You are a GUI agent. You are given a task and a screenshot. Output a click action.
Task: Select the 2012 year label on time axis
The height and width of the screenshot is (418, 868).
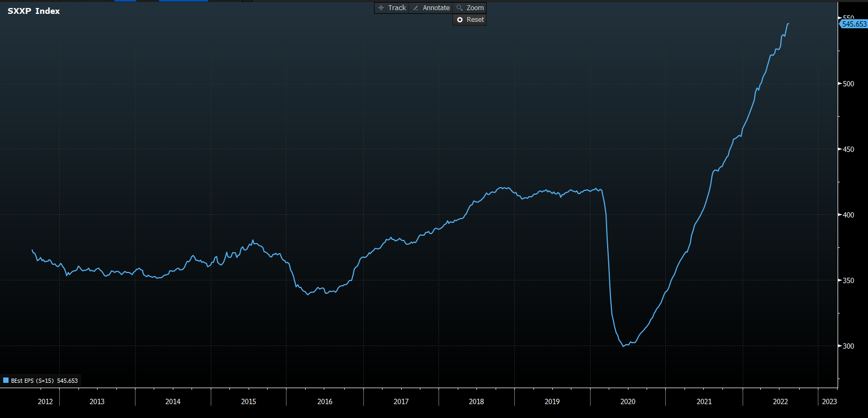pos(45,401)
